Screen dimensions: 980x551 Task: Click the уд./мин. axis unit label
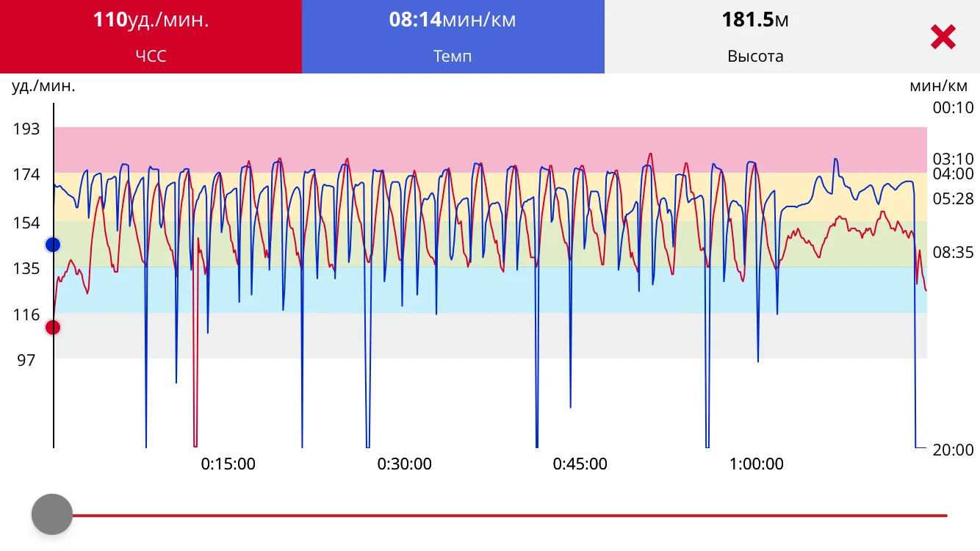[43, 87]
